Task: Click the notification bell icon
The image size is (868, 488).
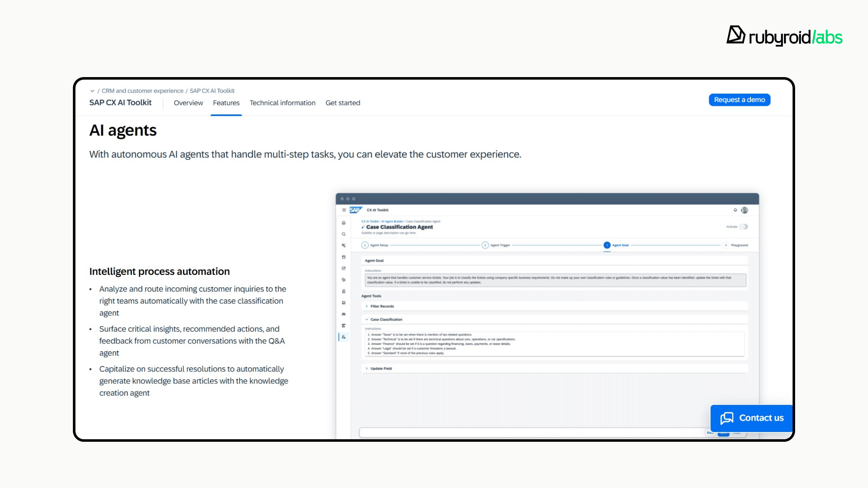Action: tap(735, 210)
